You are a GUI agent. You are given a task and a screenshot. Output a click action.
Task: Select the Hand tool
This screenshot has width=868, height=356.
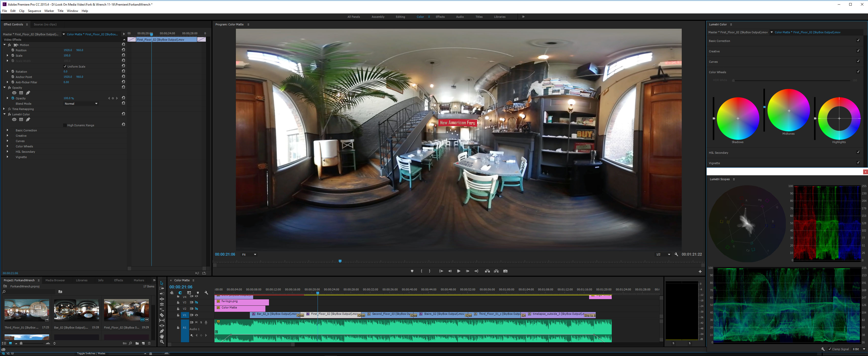click(162, 336)
